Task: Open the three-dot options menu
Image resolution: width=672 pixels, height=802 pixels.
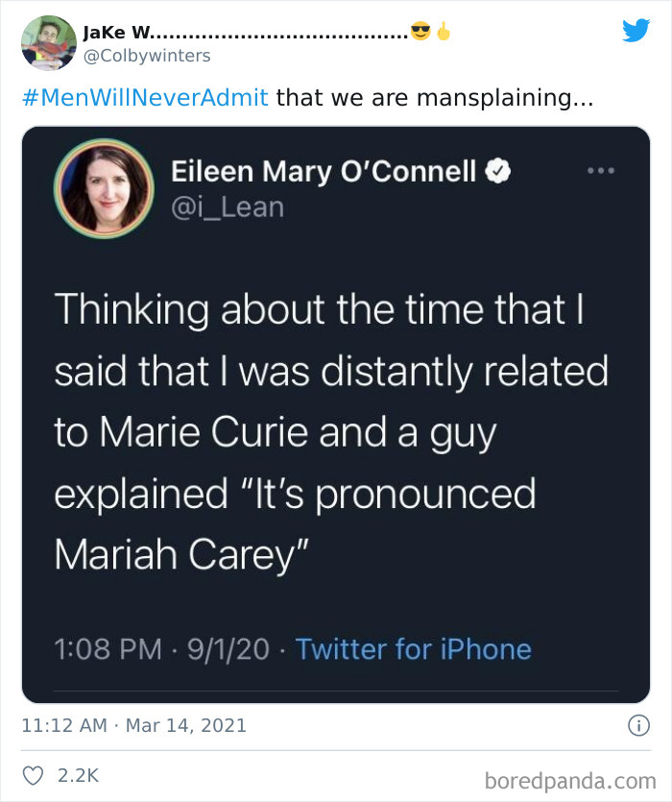Action: click(602, 170)
